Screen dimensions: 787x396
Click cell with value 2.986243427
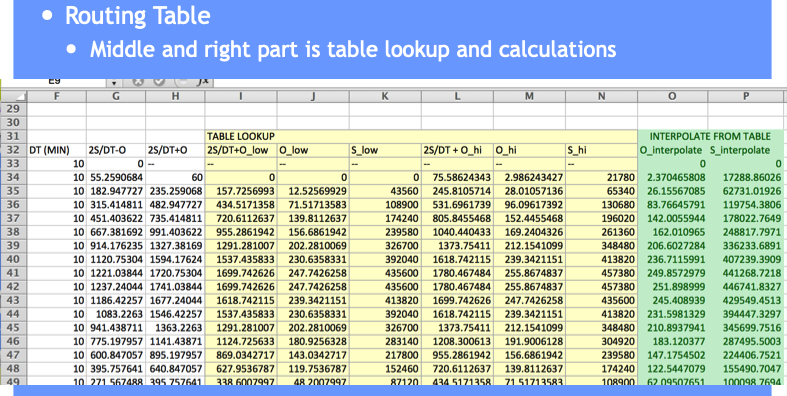click(x=529, y=177)
